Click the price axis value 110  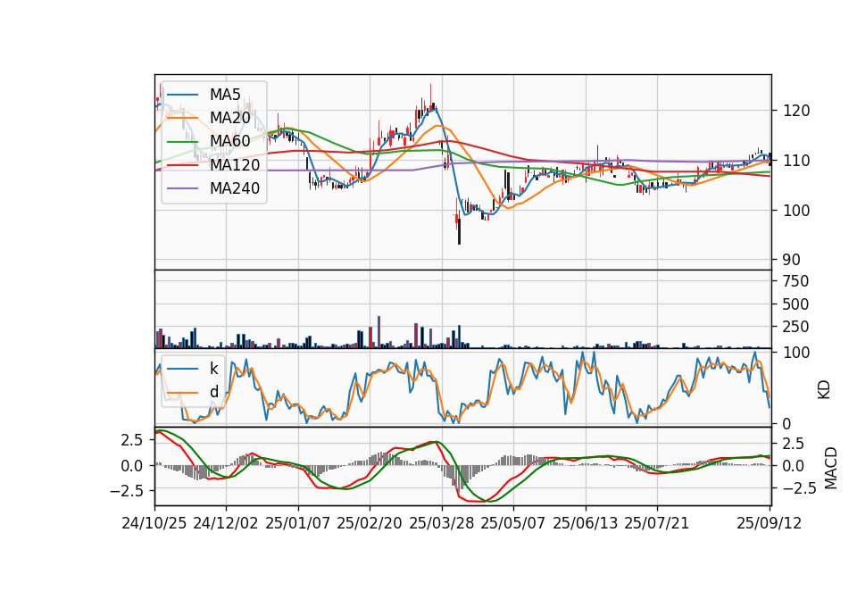coord(797,161)
